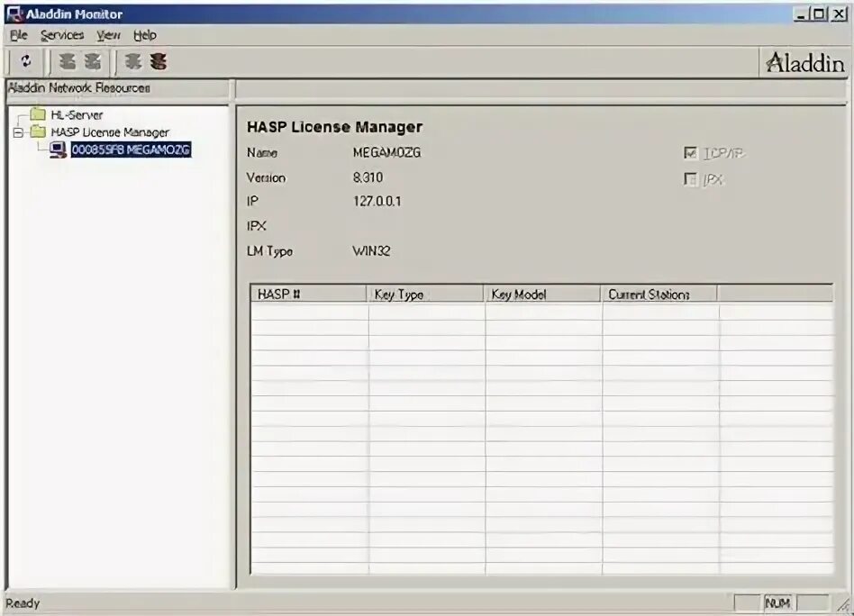The width and height of the screenshot is (854, 616).
Task: Click the Aladdin logo in the toolbar
Action: pos(805,63)
